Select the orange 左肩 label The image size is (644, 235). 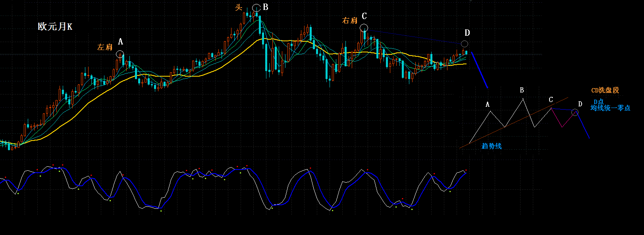[x=105, y=47]
